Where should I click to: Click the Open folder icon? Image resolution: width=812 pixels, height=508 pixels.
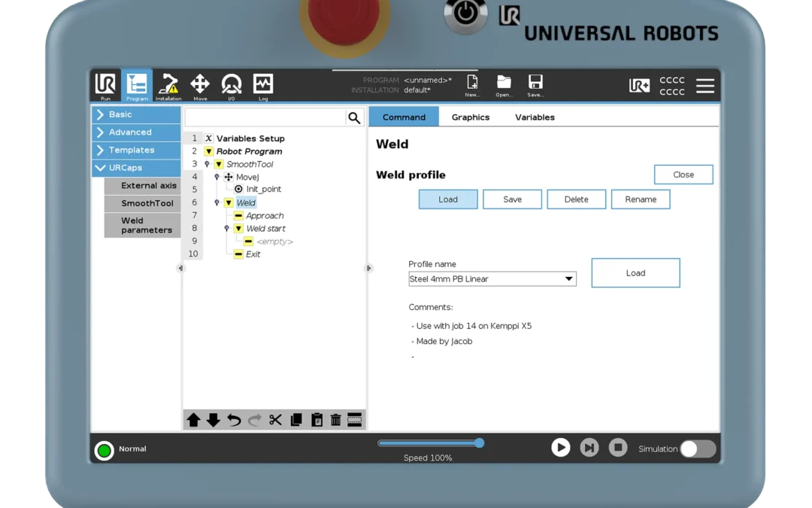[504, 85]
